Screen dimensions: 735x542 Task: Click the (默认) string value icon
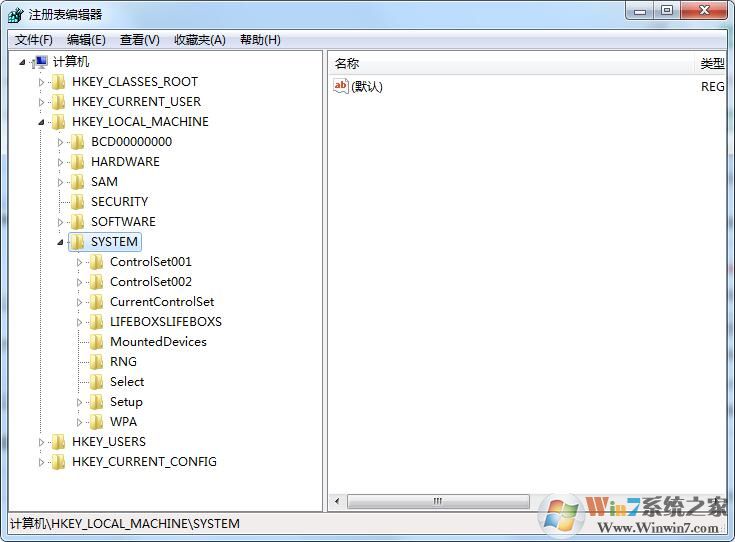tap(341, 86)
